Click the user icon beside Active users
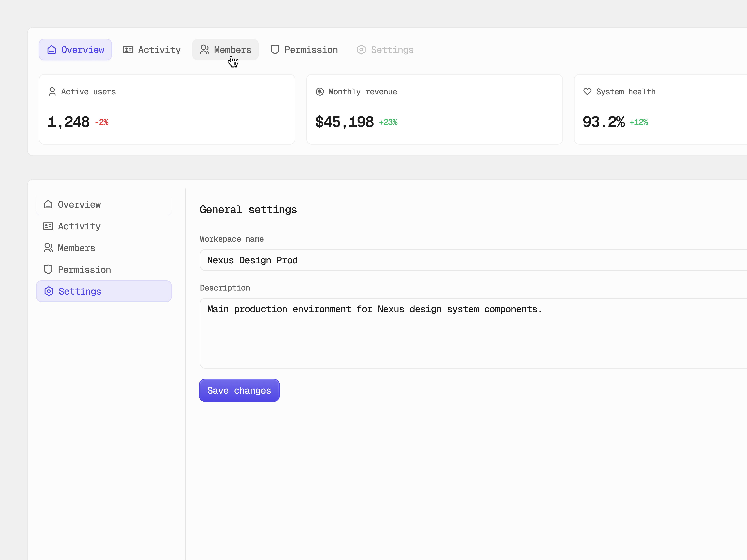This screenshot has height=560, width=747. click(52, 92)
